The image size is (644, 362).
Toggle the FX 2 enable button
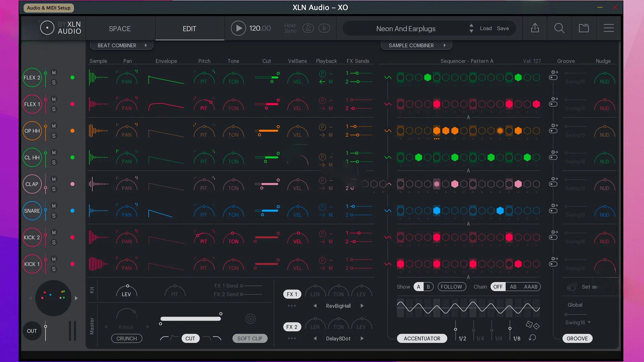[x=292, y=327]
